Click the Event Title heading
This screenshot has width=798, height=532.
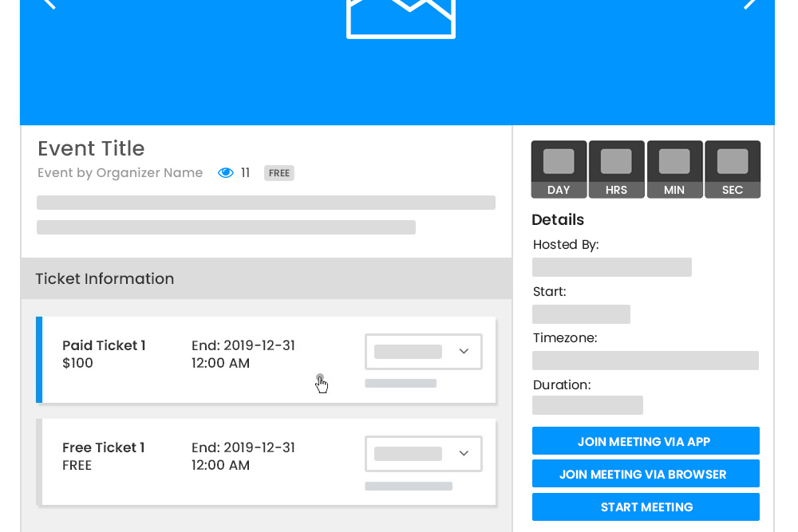[x=91, y=149]
